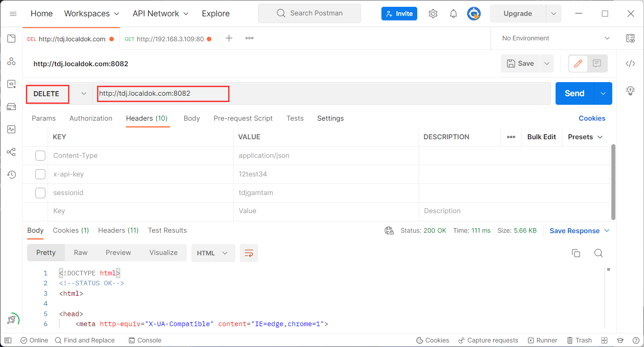Select the Preview response view
Screen dimensions: 644x347
click(118, 253)
